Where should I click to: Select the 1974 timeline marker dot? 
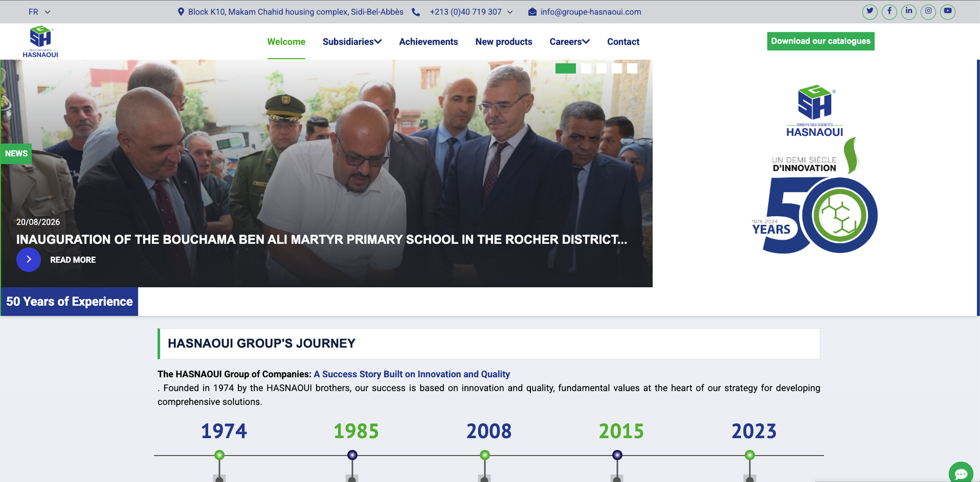(219, 455)
